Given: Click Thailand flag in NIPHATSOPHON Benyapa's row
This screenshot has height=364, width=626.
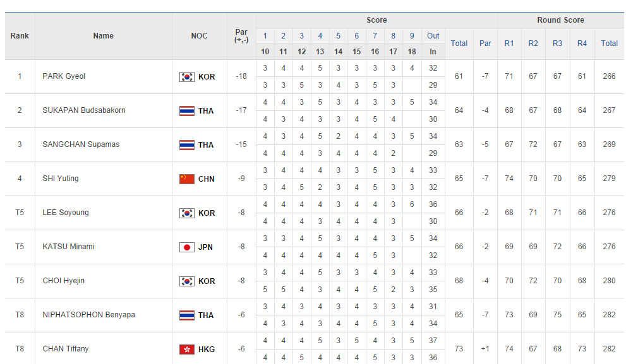Looking at the screenshot, I should pos(186,315).
